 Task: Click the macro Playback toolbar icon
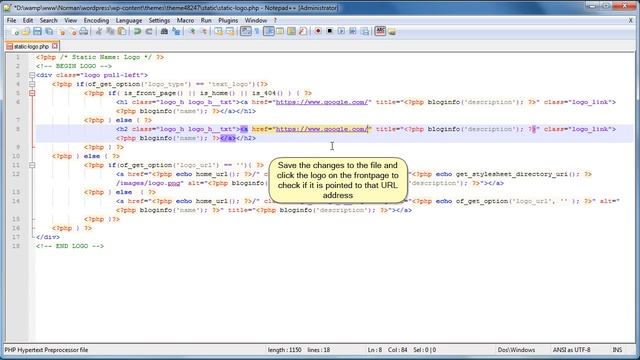coord(341,31)
